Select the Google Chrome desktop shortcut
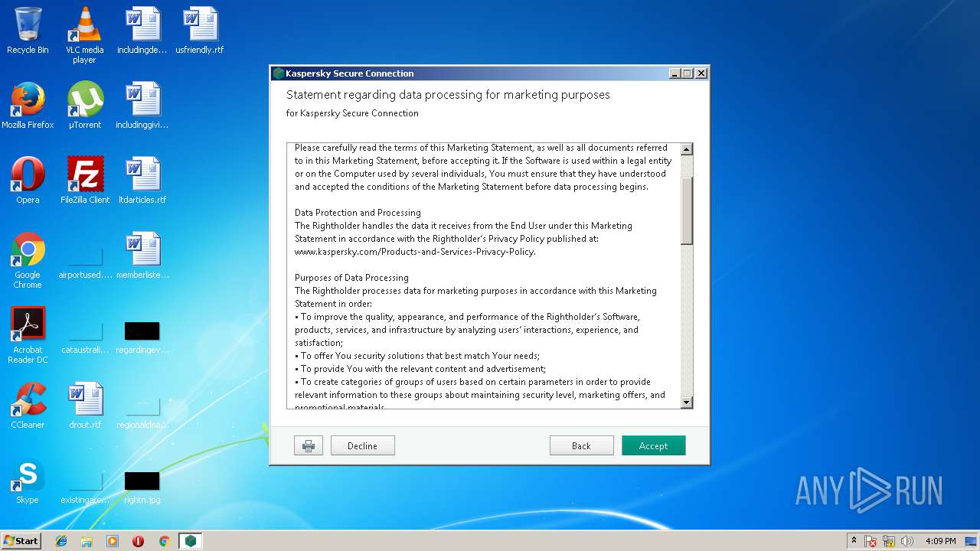The width and height of the screenshot is (980, 551). pos(28,260)
